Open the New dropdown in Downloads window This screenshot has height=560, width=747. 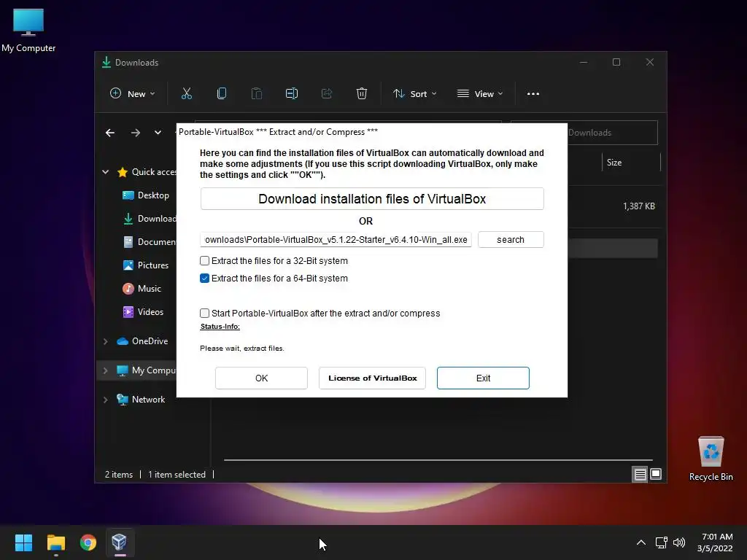click(133, 94)
